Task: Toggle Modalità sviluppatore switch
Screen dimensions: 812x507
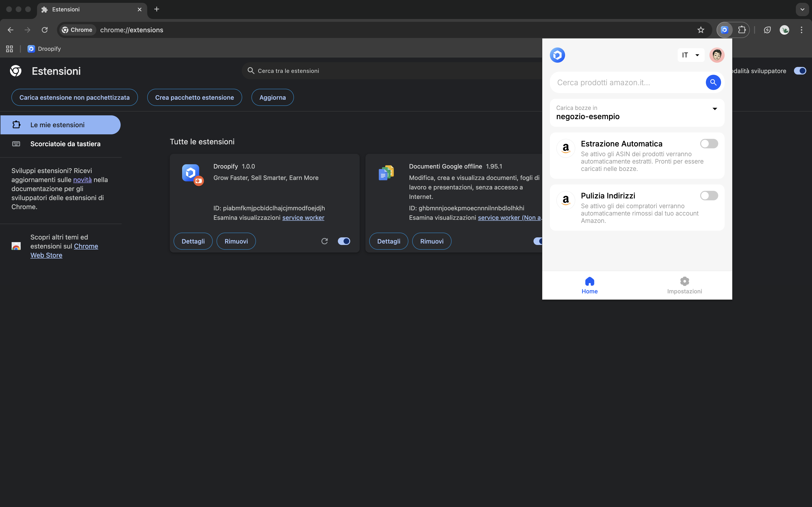Action: click(800, 71)
